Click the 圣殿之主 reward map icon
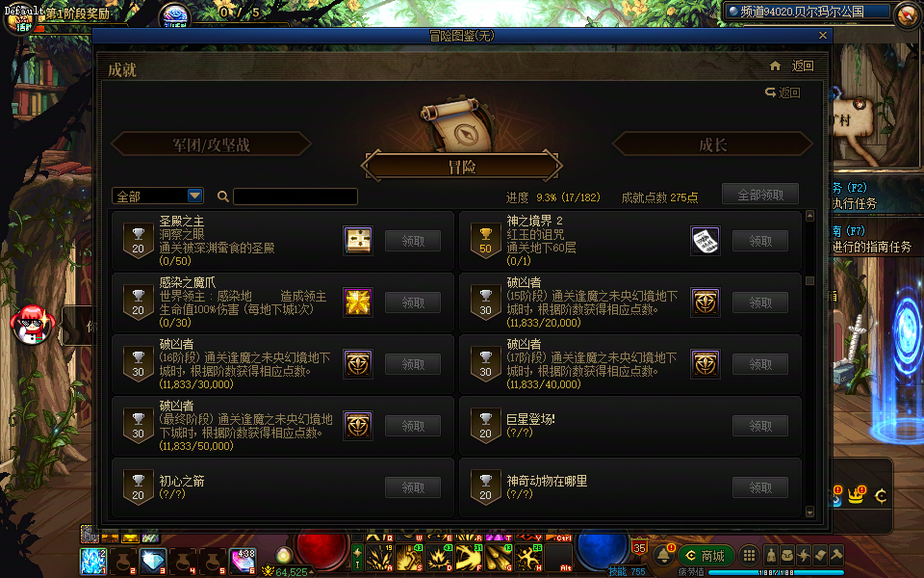This screenshot has height=578, width=924. click(358, 241)
